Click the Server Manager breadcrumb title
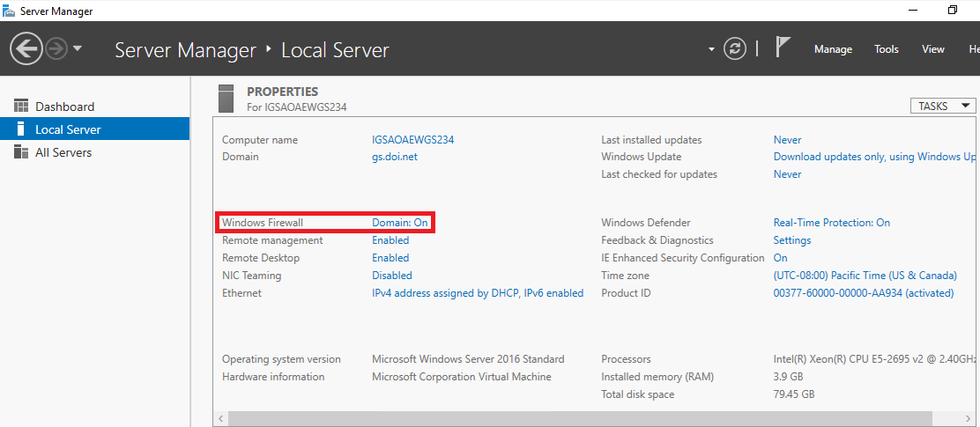The width and height of the screenshot is (980, 427). [186, 50]
